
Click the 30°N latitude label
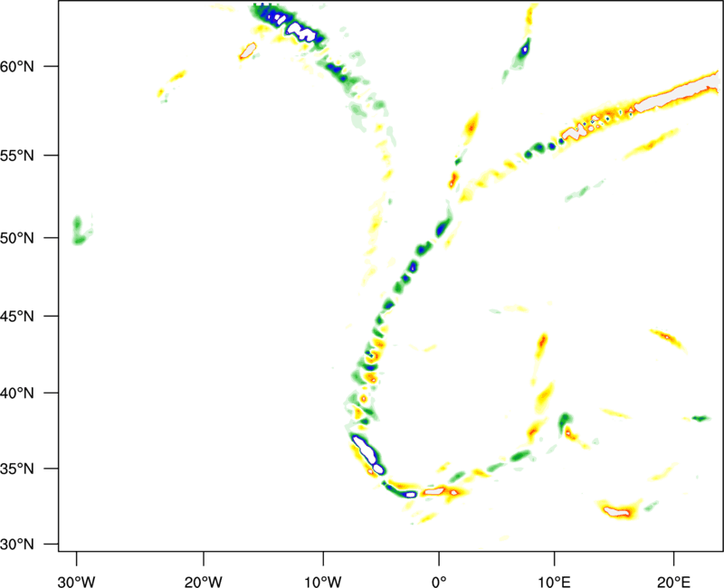pos(17,545)
